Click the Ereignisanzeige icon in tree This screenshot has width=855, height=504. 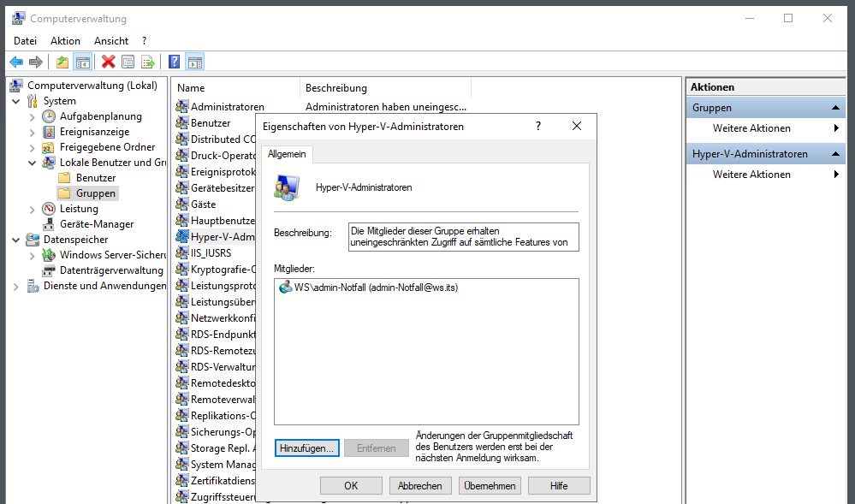(49, 132)
